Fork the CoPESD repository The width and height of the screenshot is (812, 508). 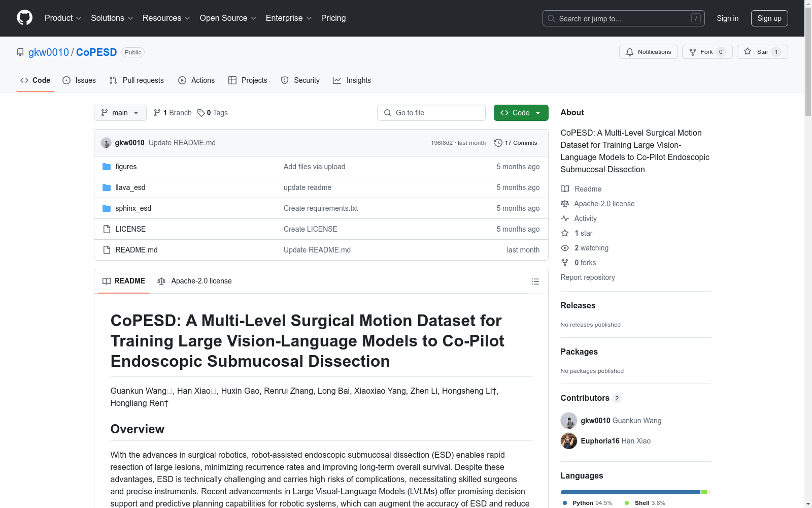pyautogui.click(x=706, y=52)
